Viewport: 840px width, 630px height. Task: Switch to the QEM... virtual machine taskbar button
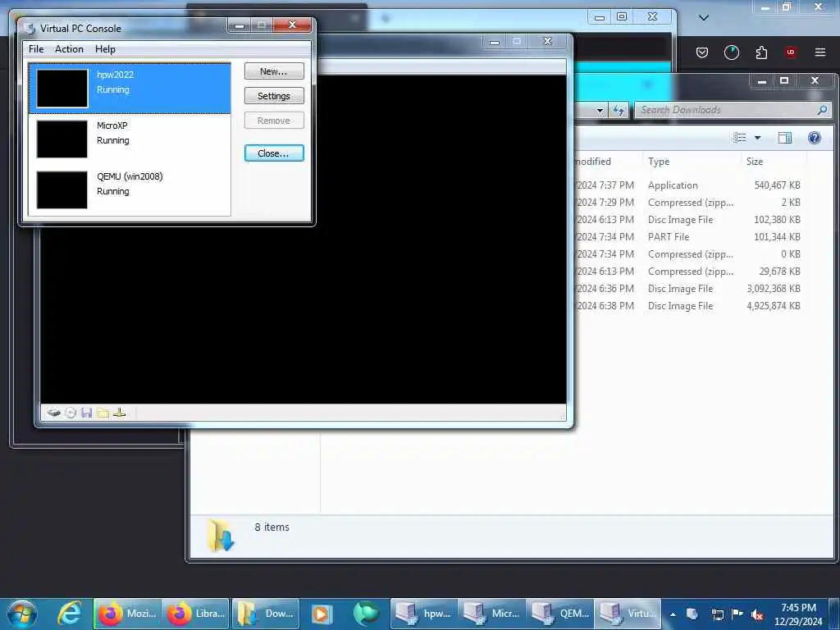point(559,614)
